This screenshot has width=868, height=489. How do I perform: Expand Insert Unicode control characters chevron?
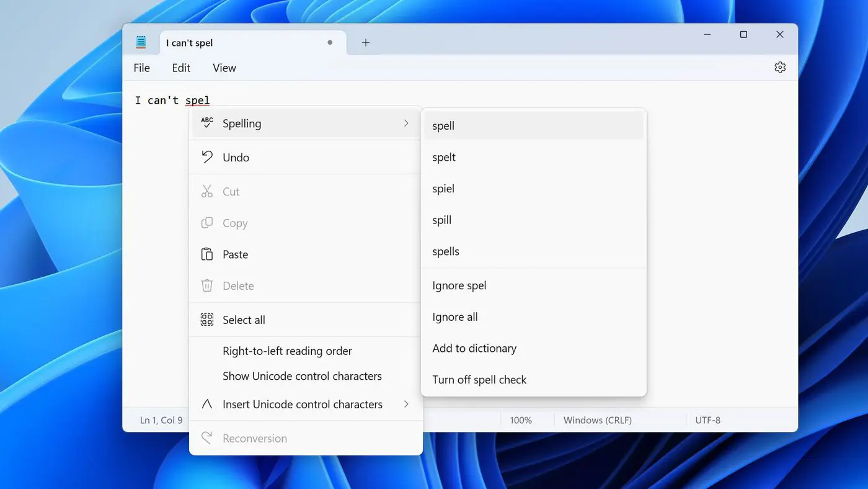(407, 404)
